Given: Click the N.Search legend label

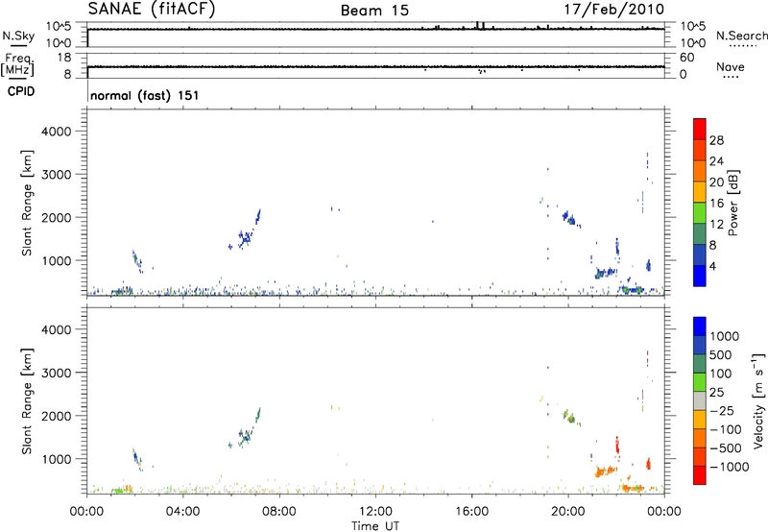Looking at the screenshot, I should pyautogui.click(x=742, y=36).
